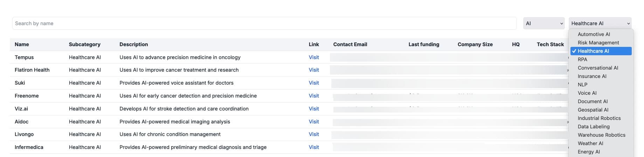Collapse the Healthcare AI subcategory dropdown
This screenshot has width=644, height=157.
click(x=600, y=23)
